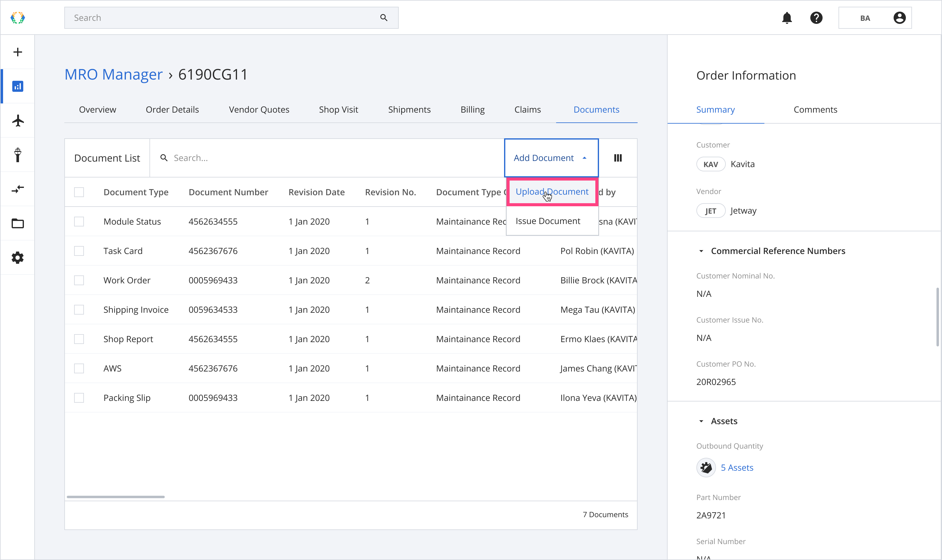Screen dimensions: 942x560
Task: Click the 5 Assets link
Action: (x=737, y=467)
